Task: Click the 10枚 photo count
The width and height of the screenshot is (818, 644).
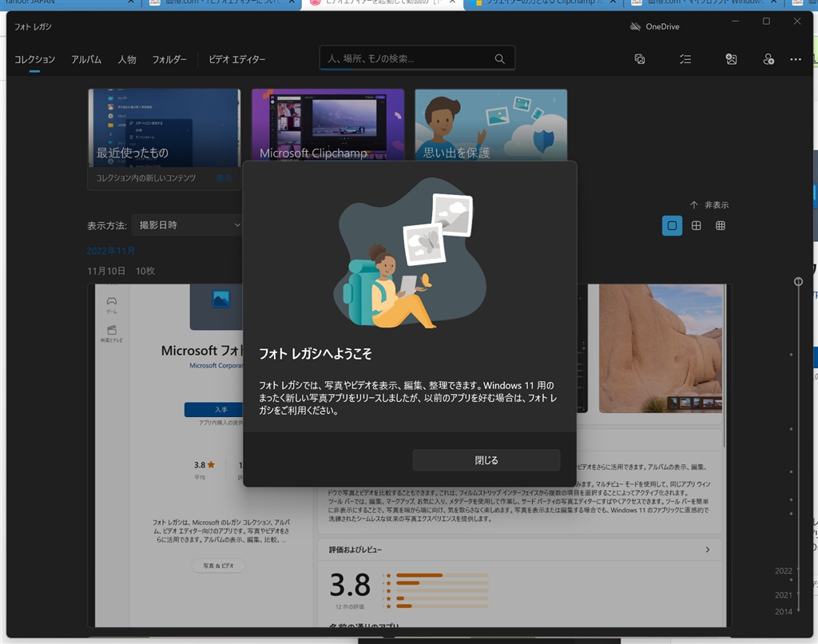Action: point(145,271)
